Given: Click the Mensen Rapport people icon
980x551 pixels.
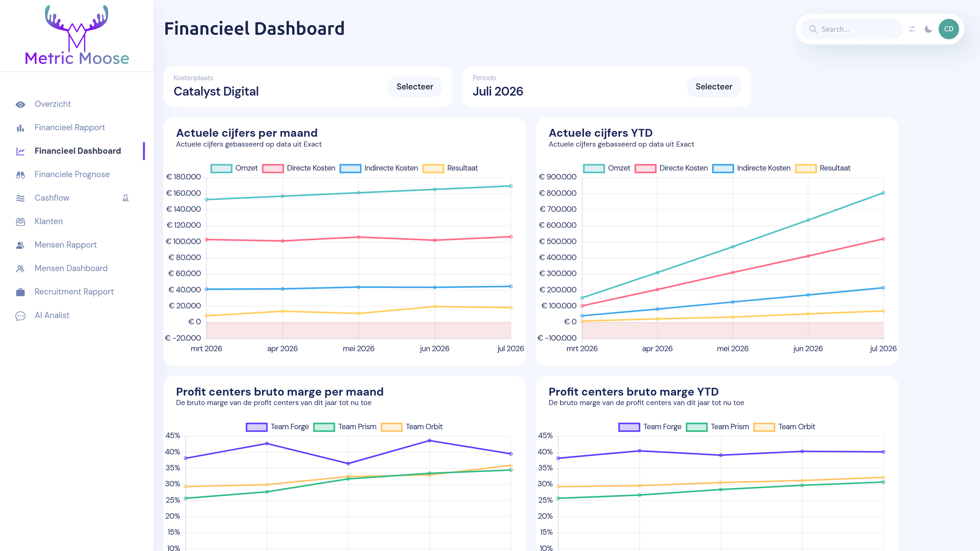Looking at the screenshot, I should click(x=20, y=245).
